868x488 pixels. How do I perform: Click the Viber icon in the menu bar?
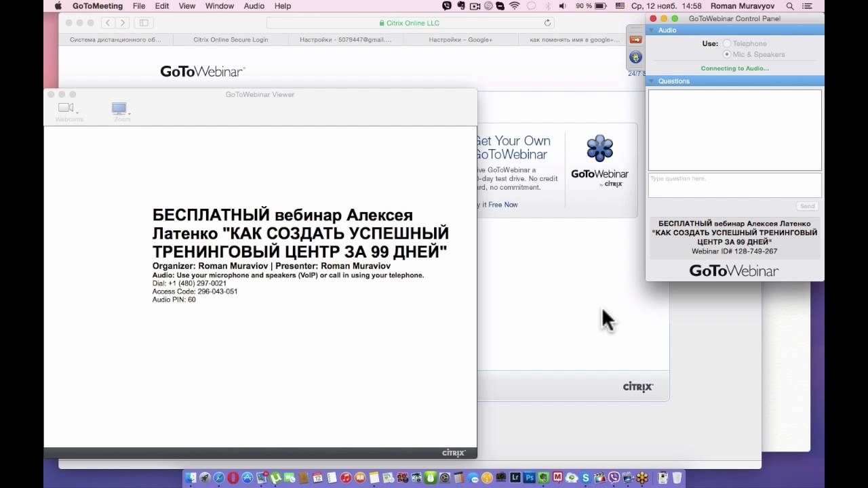click(x=447, y=6)
